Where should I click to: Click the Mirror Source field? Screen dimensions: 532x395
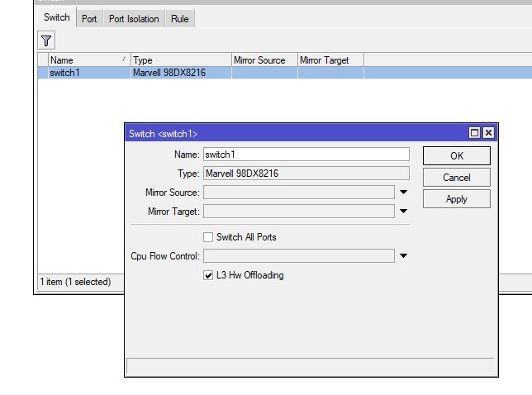pos(299,192)
